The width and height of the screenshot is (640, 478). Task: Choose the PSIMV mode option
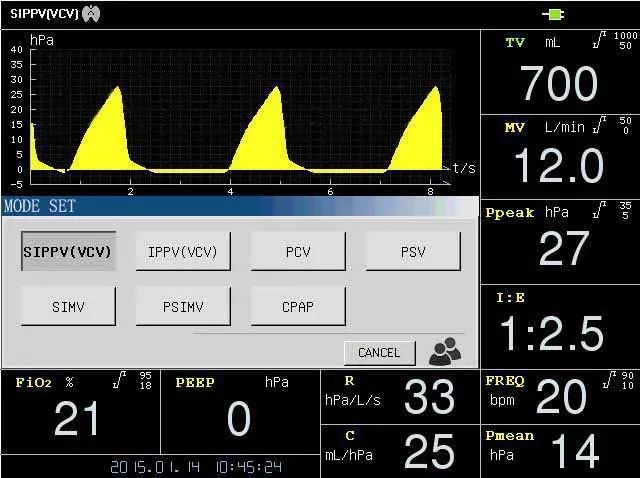183,307
